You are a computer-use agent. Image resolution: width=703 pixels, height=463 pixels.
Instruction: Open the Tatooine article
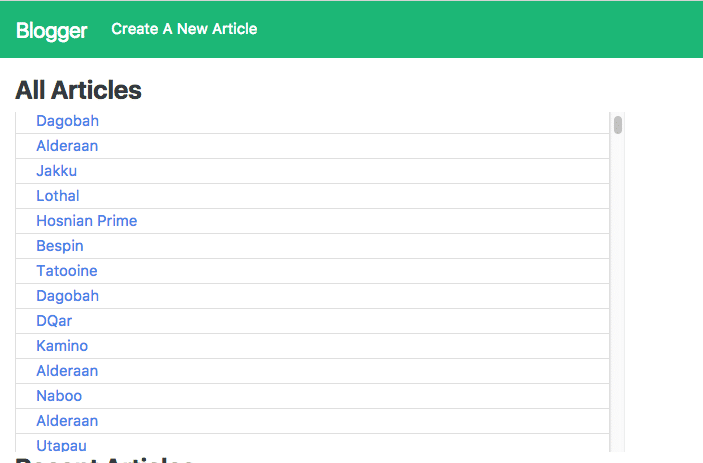66,271
